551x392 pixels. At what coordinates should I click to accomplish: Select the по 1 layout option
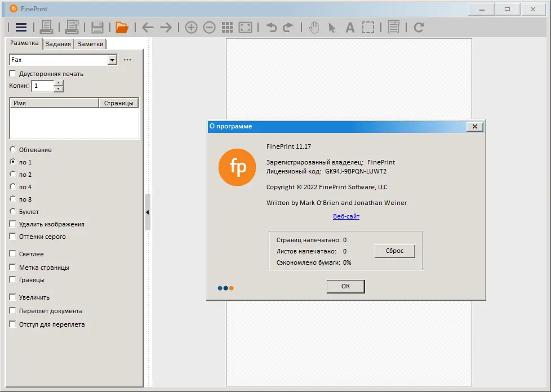(x=12, y=162)
